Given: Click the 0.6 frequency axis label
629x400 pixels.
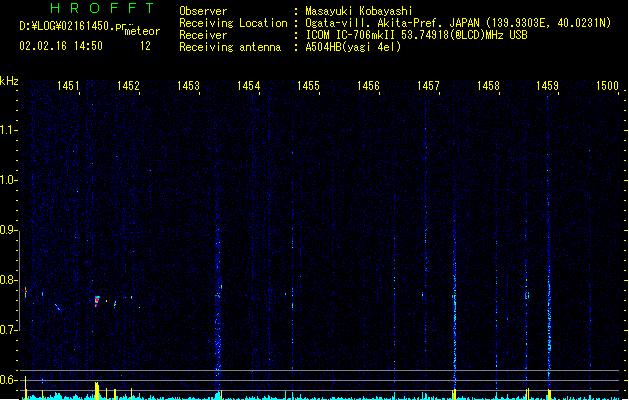Looking at the screenshot, I should [8, 380].
